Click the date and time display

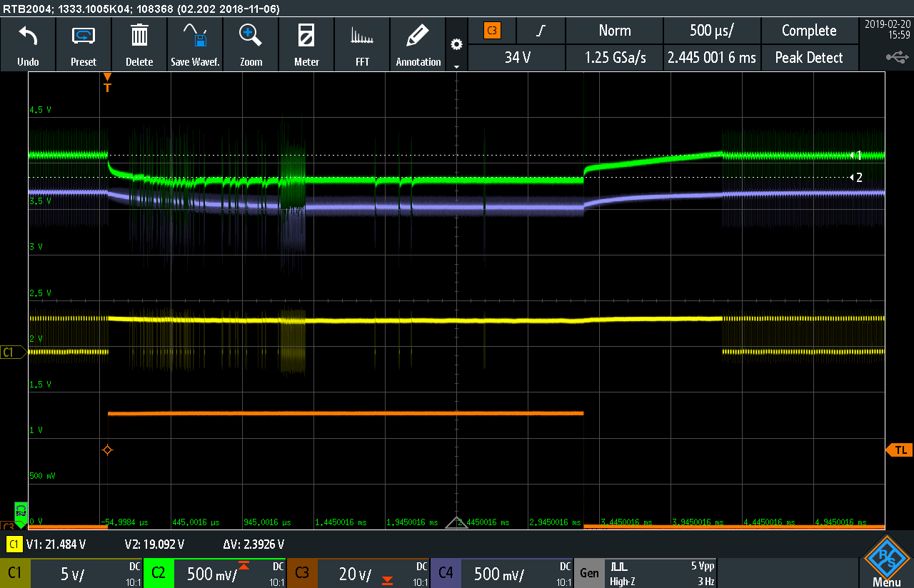coord(887,29)
